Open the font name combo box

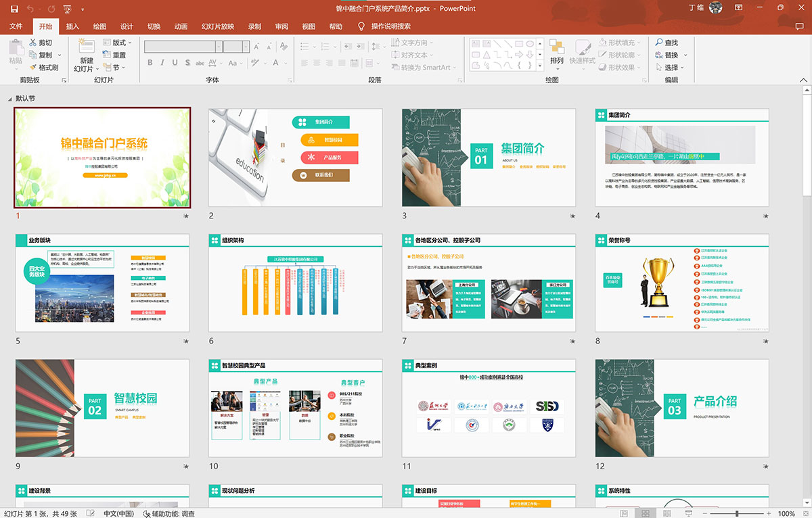coord(183,47)
